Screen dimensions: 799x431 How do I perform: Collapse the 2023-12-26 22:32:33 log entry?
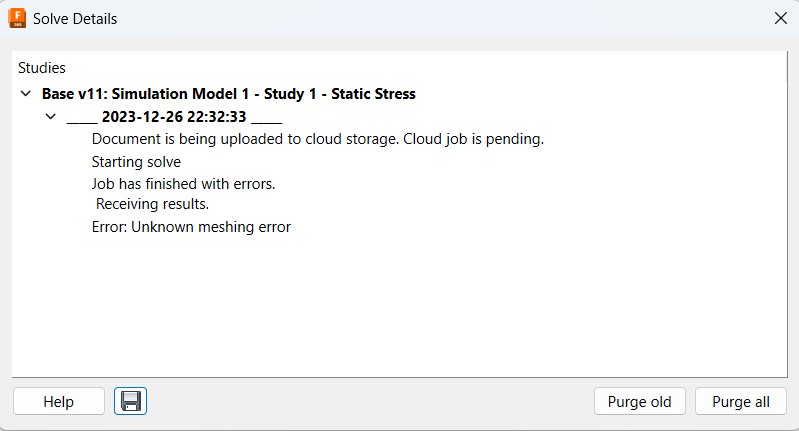(x=50, y=116)
